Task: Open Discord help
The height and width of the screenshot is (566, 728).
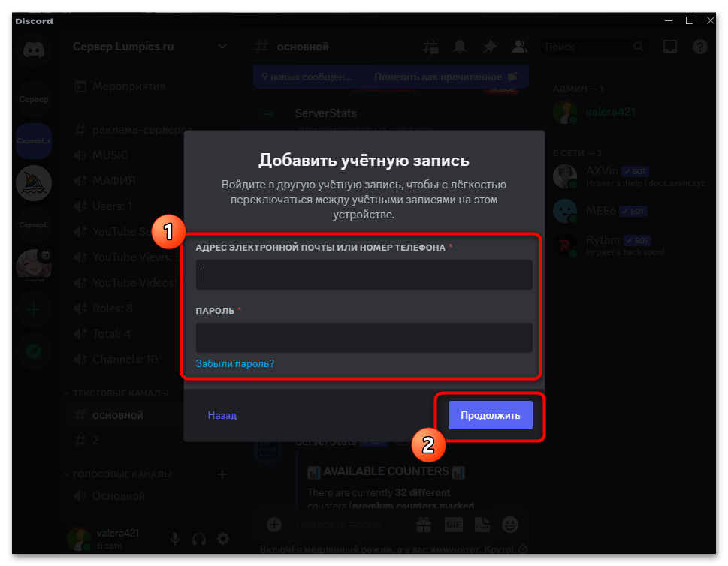Action: (699, 46)
